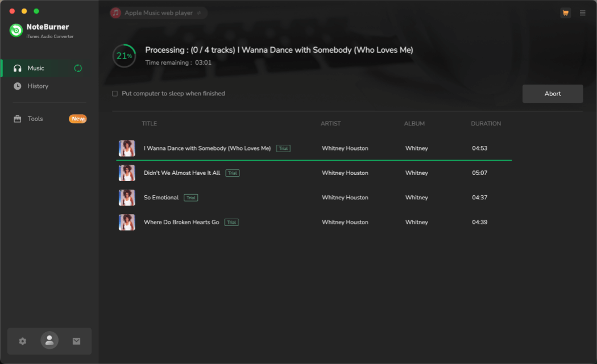The width and height of the screenshot is (597, 364).
Task: Click the Trial badge on Didn't We Almost Have It All
Action: point(232,173)
